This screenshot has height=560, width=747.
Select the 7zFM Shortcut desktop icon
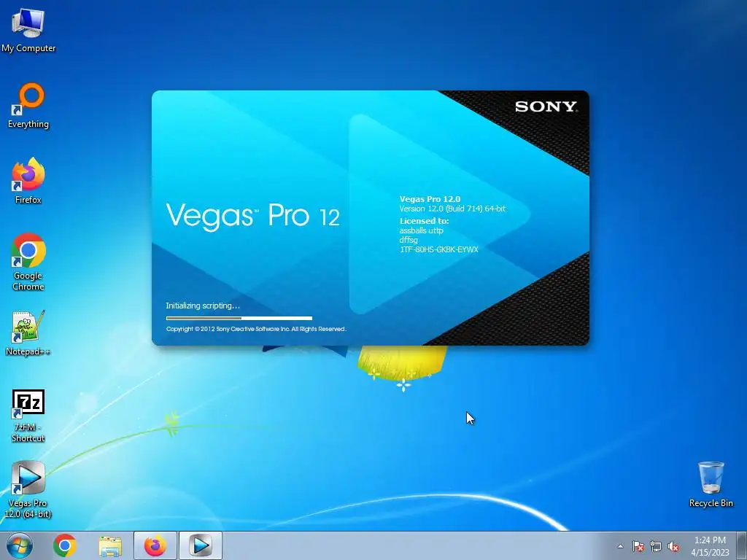[x=28, y=416]
